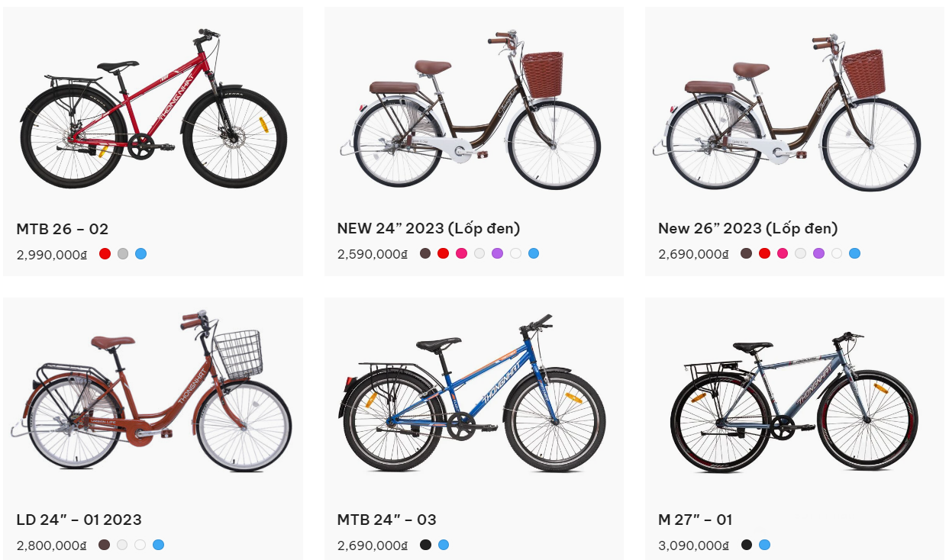The width and height of the screenshot is (949, 560).
Task: Open the MTB 26 – 02 product title
Action: coord(63,229)
